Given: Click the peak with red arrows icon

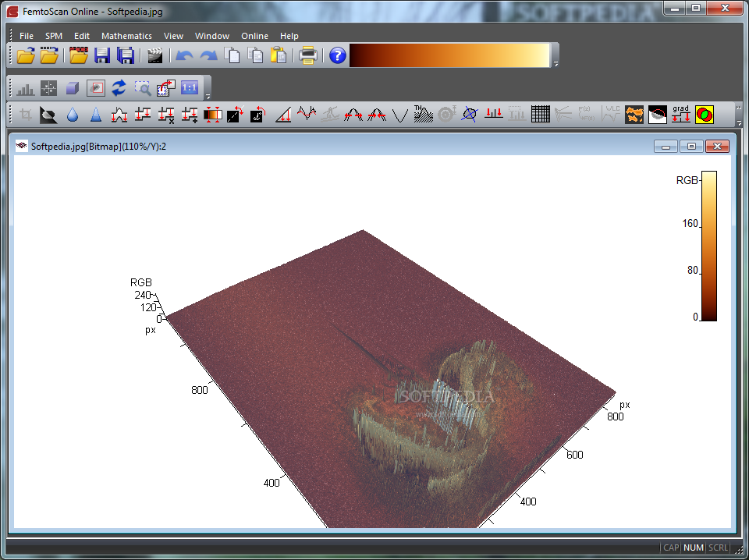Looking at the screenshot, I should pyautogui.click(x=119, y=115).
